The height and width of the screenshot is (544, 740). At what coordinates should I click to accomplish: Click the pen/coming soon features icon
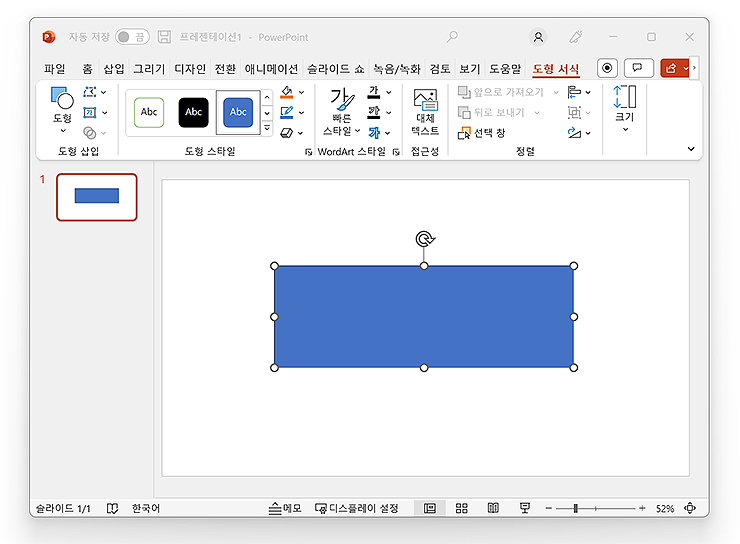point(576,37)
